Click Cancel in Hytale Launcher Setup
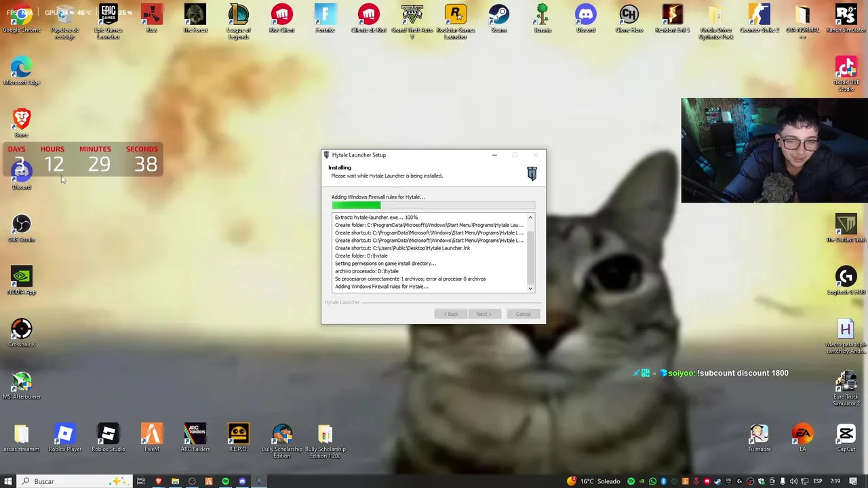This screenshot has height=488, width=868. (523, 314)
